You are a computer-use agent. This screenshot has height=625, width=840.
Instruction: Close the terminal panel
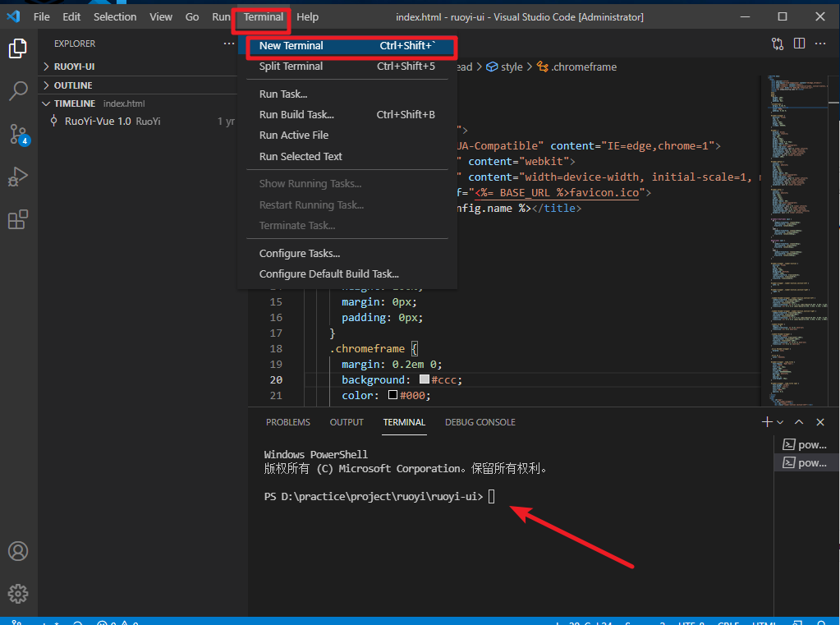pyautogui.click(x=820, y=422)
